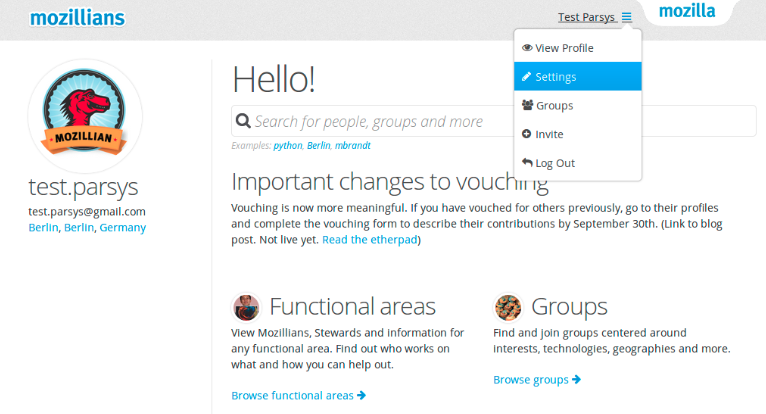766x414 pixels.
Task: Click arrow after Browse functional areas
Action: (362, 395)
